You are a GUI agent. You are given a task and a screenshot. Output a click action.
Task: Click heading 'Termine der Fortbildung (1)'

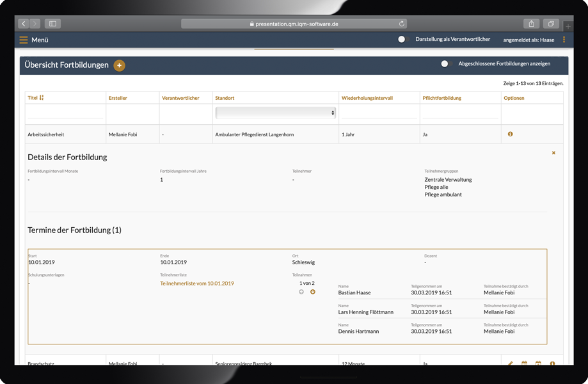point(74,230)
